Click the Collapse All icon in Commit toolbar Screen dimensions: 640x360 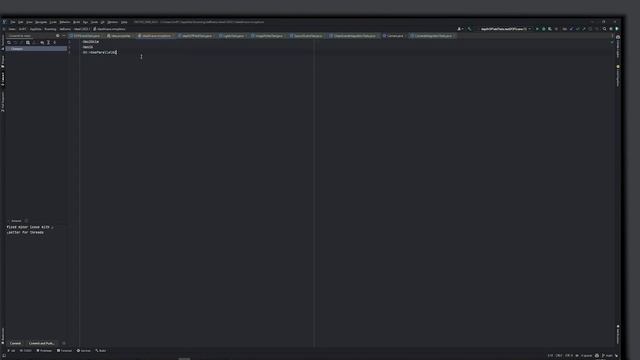pyautogui.click(x=55, y=42)
